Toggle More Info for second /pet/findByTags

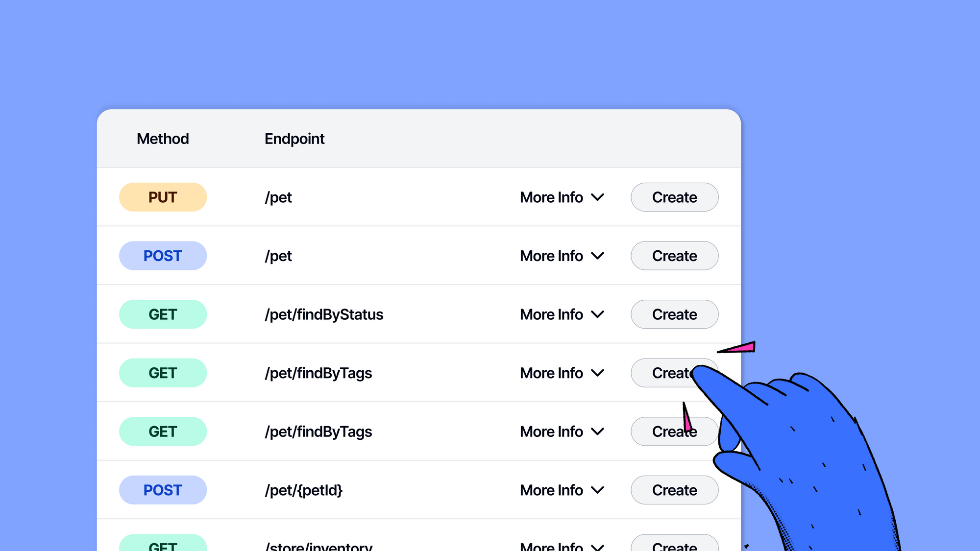pos(562,431)
